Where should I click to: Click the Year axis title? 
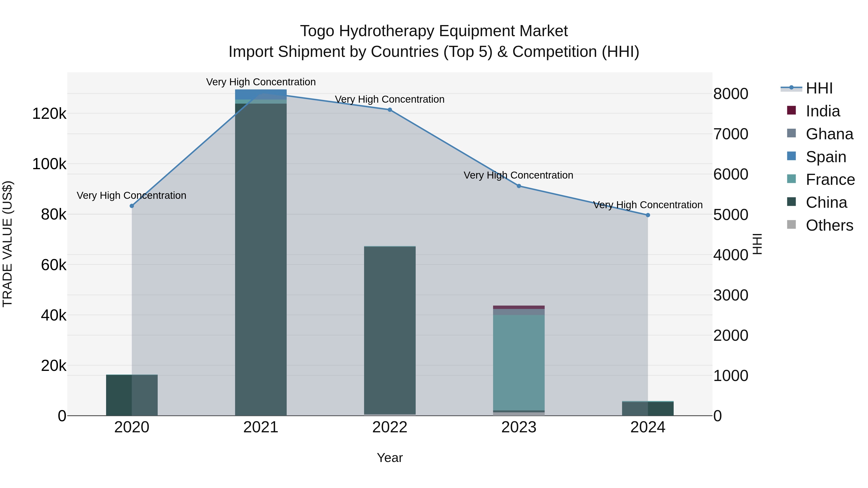[390, 458]
